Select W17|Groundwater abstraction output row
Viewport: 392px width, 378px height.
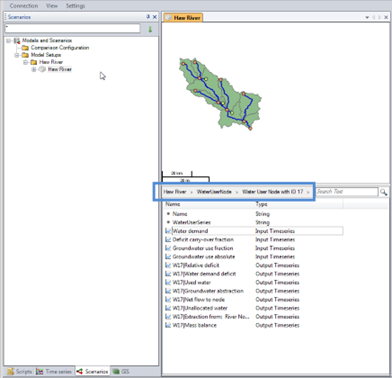[x=254, y=291]
